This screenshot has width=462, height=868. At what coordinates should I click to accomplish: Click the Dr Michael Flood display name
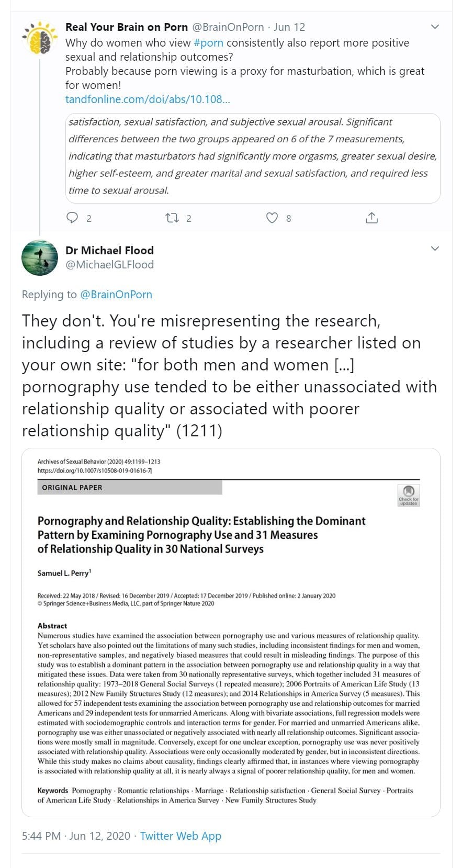tap(109, 250)
